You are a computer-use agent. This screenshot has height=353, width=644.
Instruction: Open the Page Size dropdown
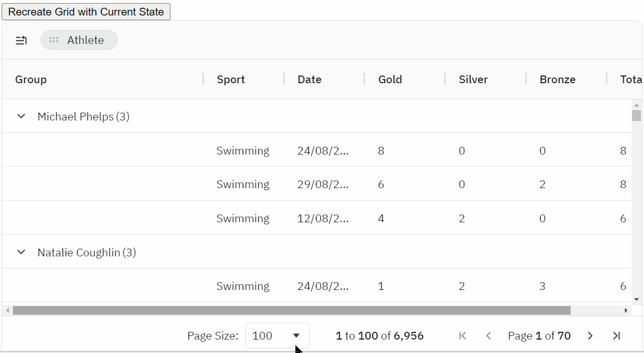(x=277, y=336)
